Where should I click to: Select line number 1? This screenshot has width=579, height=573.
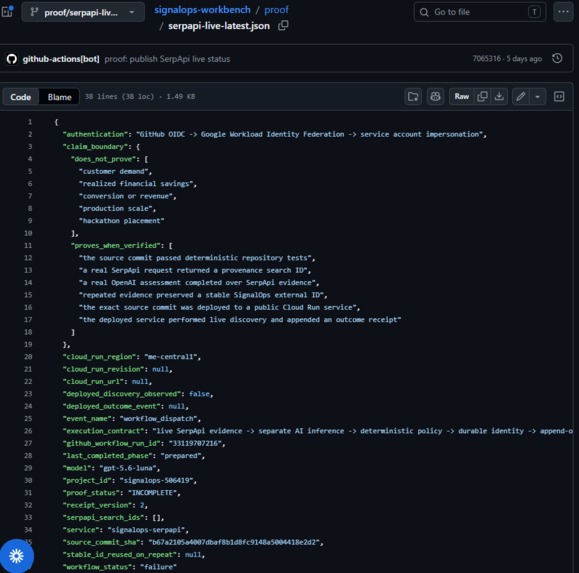(30, 122)
